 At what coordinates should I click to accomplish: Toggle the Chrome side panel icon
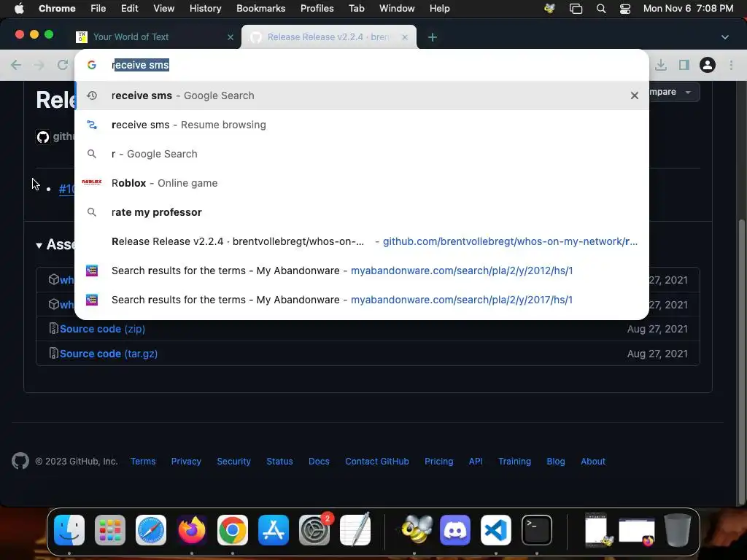click(684, 65)
